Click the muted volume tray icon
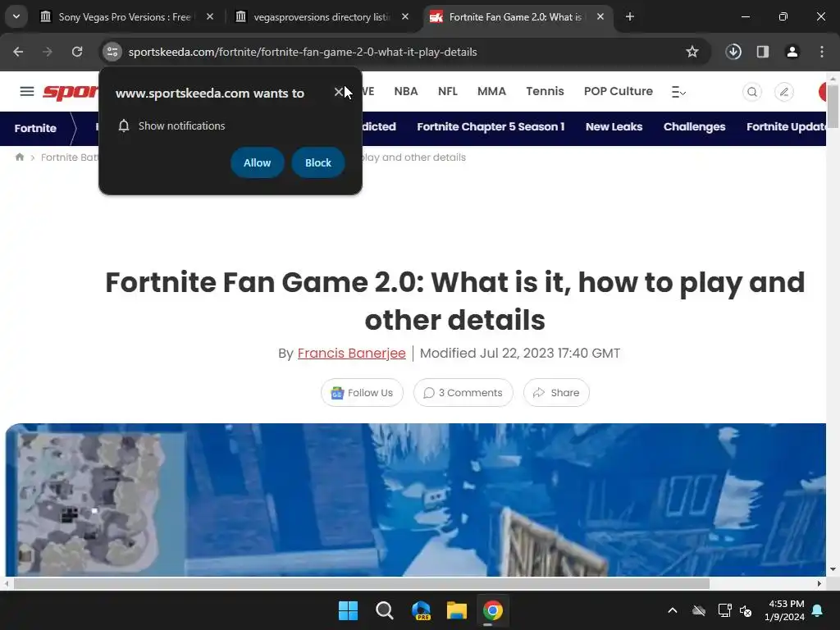This screenshot has width=840, height=630. [x=746, y=610]
